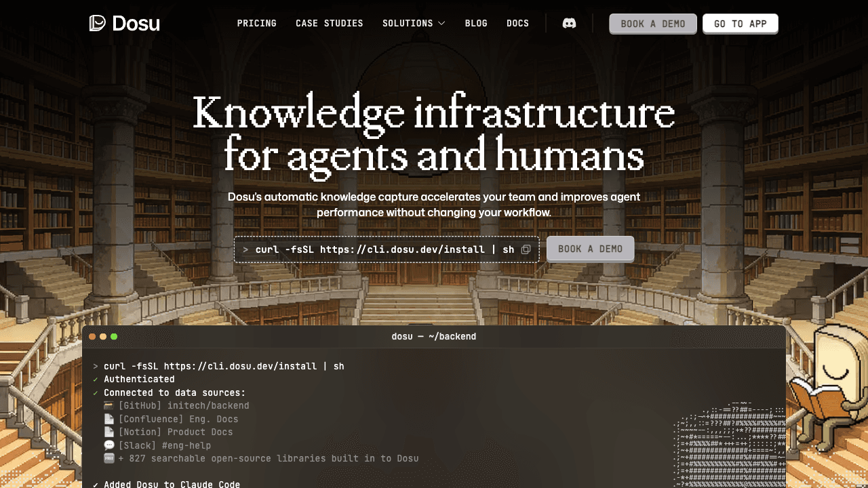
Task: Click the GitHub icon beside initech/backend
Action: [x=109, y=405]
